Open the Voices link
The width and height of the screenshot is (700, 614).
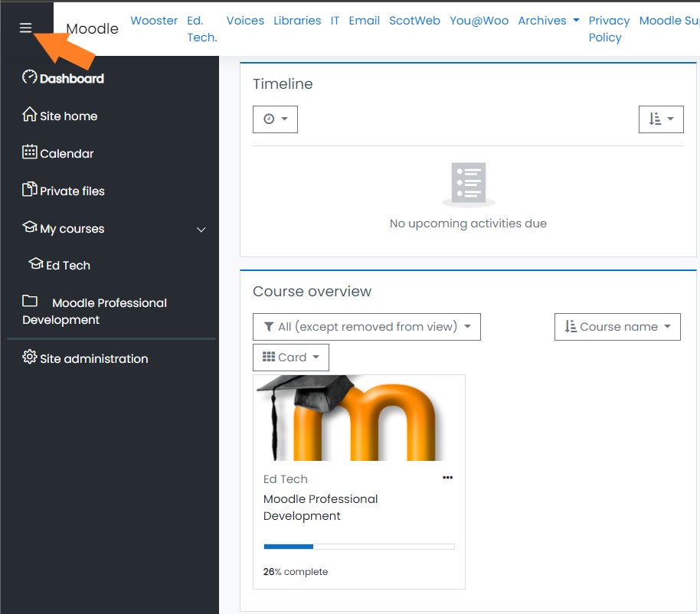[x=245, y=21]
